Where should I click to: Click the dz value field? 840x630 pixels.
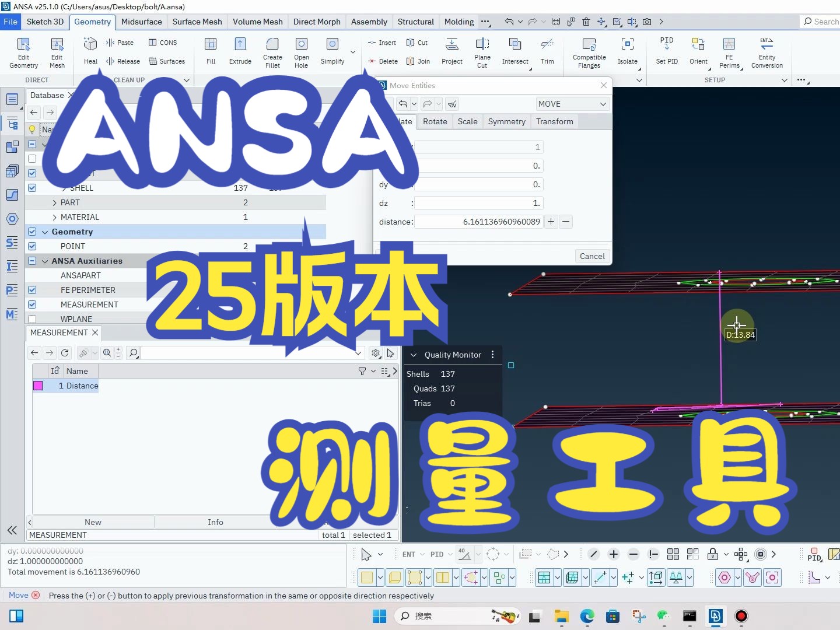pos(479,203)
